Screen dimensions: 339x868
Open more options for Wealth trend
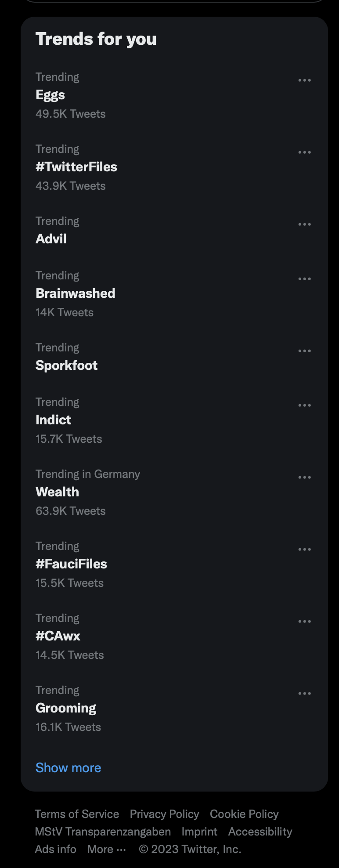click(x=304, y=477)
